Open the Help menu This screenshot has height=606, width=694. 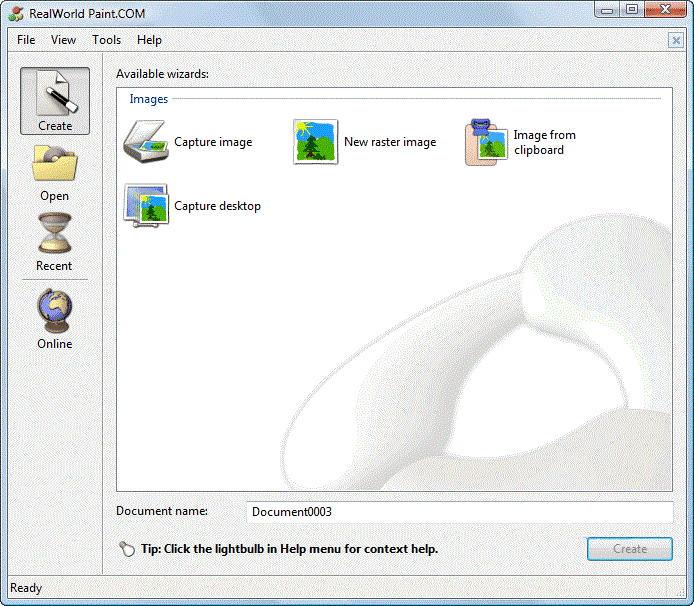(149, 40)
